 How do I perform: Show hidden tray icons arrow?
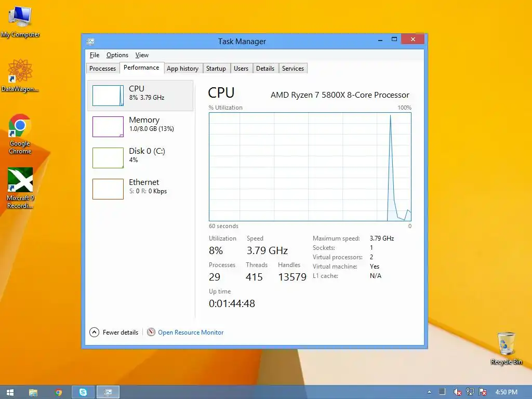(429, 392)
